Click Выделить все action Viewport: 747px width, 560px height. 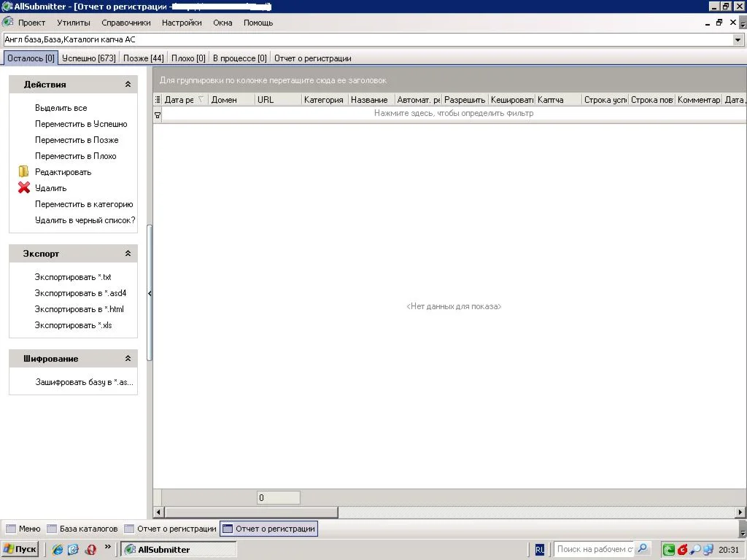tap(61, 108)
